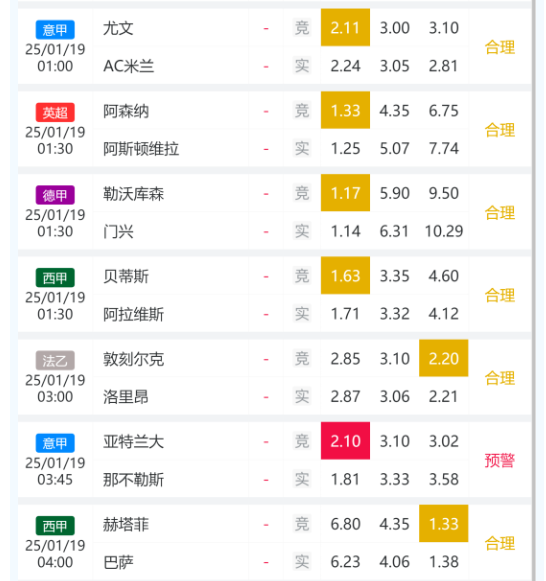Open 合理 status for 阿森纳 match
The image size is (546, 581).
point(500,130)
